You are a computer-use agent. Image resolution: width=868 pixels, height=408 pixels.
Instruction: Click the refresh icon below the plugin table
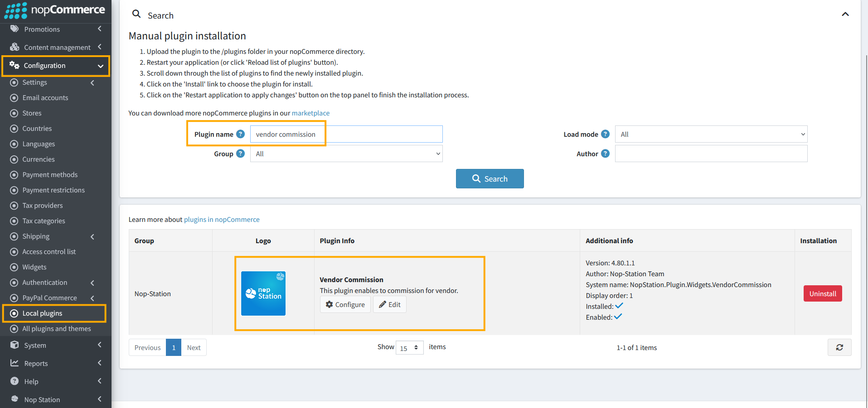pyautogui.click(x=839, y=347)
